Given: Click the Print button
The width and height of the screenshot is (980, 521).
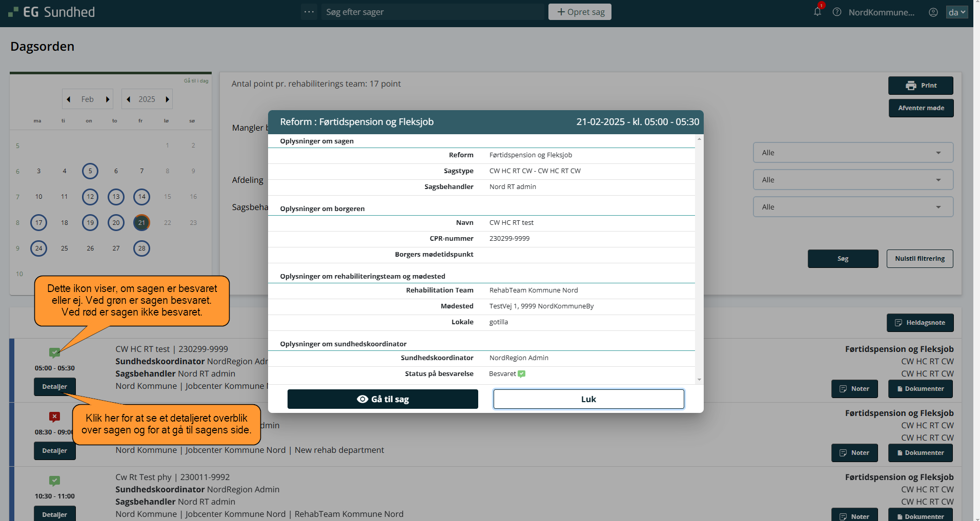Looking at the screenshot, I should pos(921,86).
